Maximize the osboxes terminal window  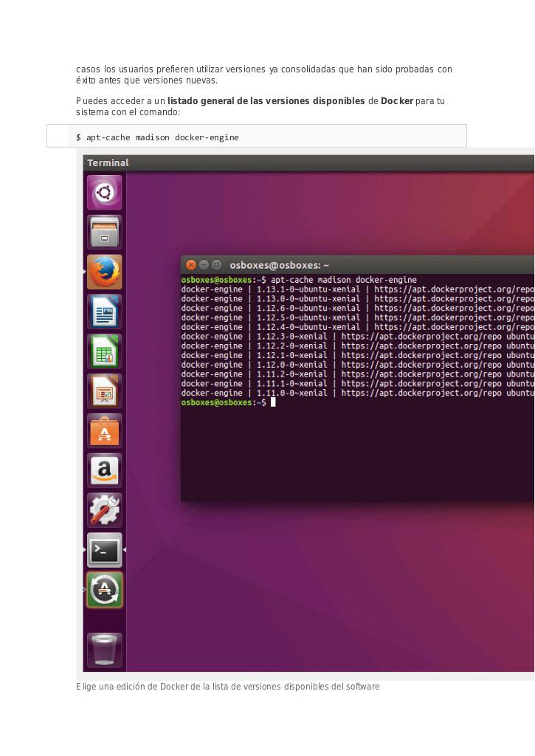[217, 265]
